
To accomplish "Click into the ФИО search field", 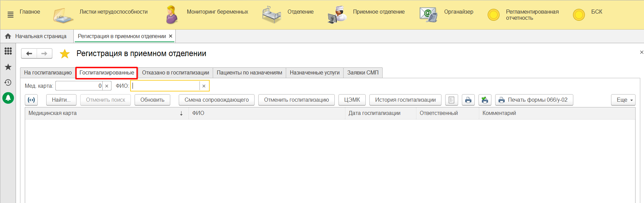I will tap(166, 86).
